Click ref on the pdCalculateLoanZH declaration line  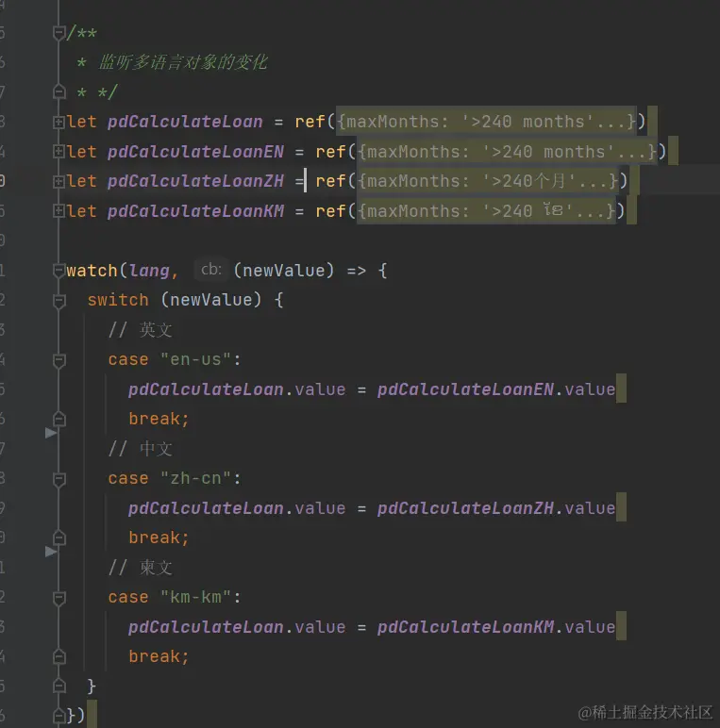tap(330, 181)
